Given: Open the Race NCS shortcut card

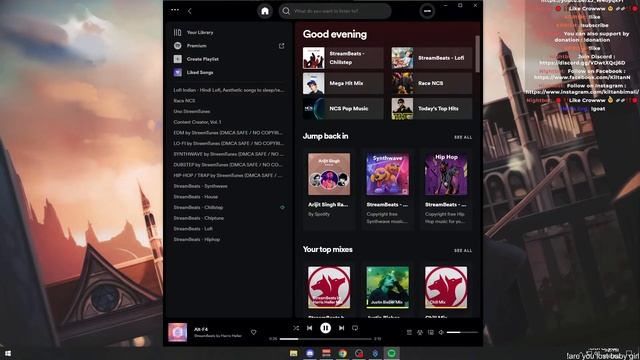Looking at the screenshot, I should (x=432, y=83).
